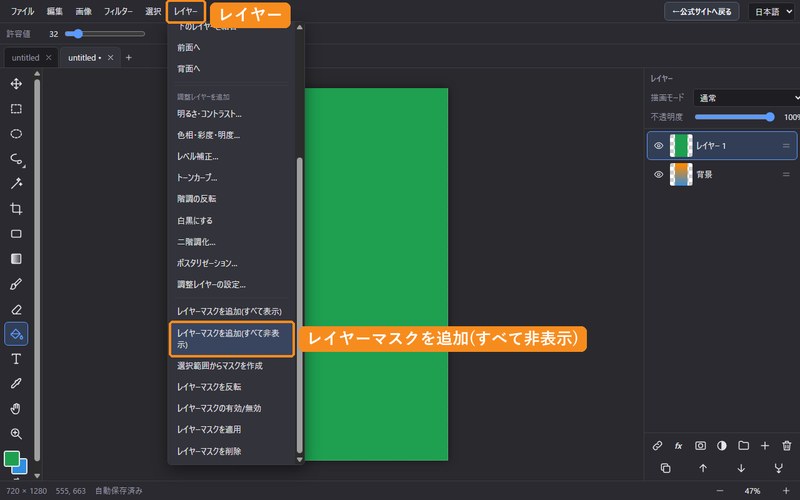The height and width of the screenshot is (500, 800).
Task: Delete layer with trash icon
Action: click(787, 445)
